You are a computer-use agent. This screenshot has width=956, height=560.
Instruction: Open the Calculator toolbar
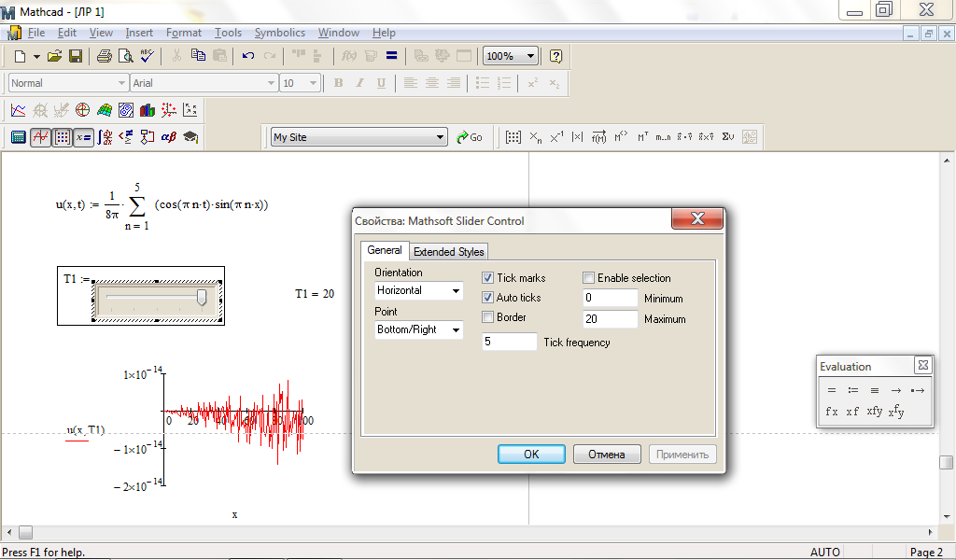pos(19,137)
